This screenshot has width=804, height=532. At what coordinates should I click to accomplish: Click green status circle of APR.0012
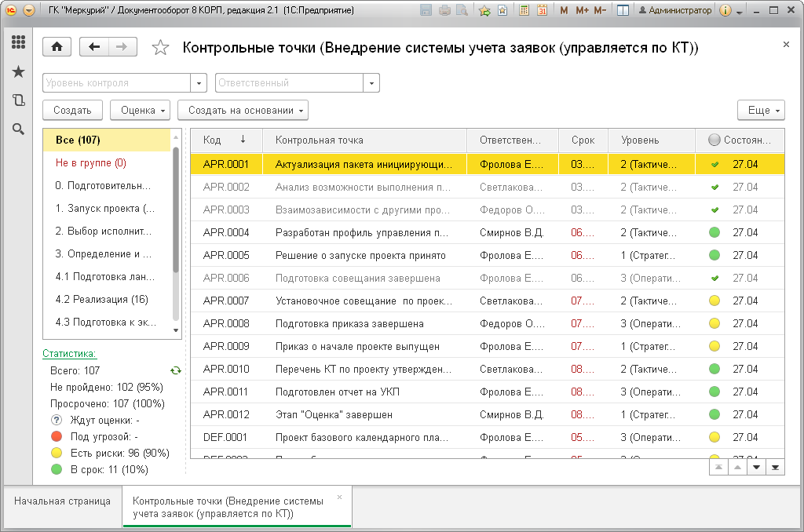point(714,414)
